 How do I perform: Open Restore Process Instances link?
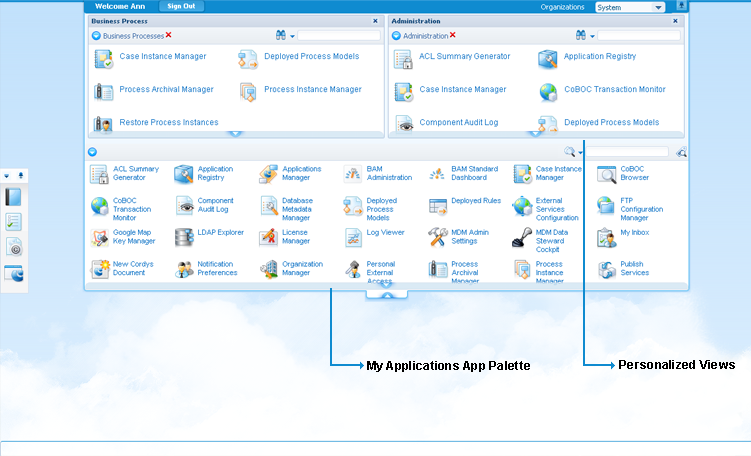click(168, 123)
